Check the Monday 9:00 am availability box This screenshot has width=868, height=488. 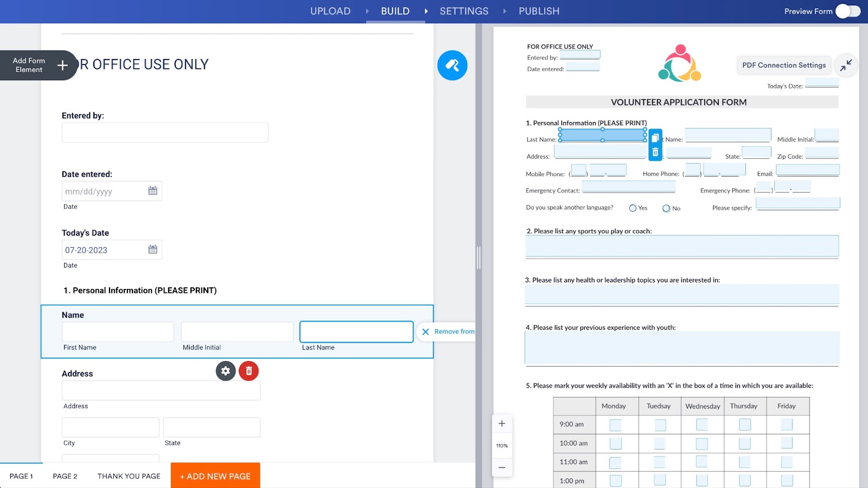pyautogui.click(x=615, y=425)
